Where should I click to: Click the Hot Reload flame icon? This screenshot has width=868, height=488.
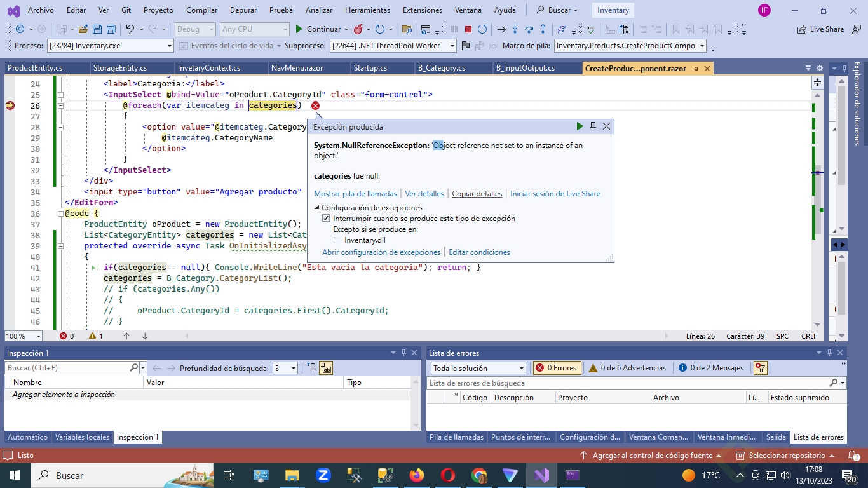(x=358, y=29)
